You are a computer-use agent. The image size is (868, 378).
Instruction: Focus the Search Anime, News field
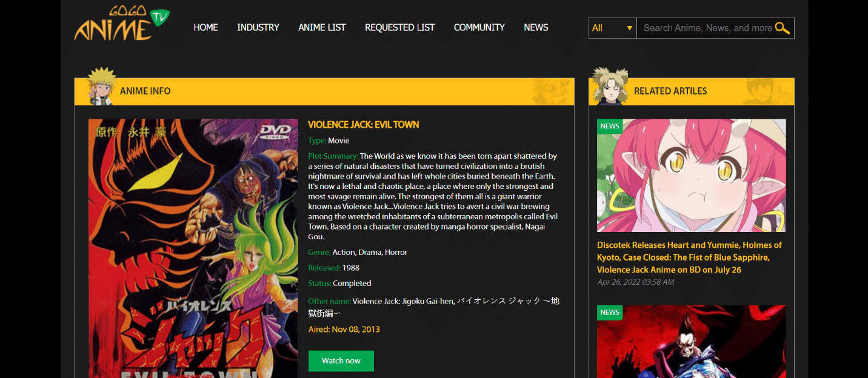(707, 28)
